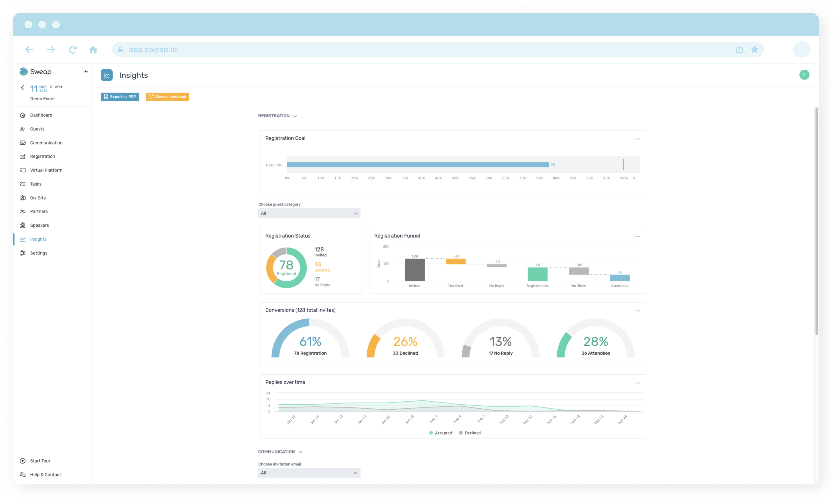This screenshot has height=504, width=839.
Task: Go back using the event arrow chevron
Action: (x=23, y=88)
